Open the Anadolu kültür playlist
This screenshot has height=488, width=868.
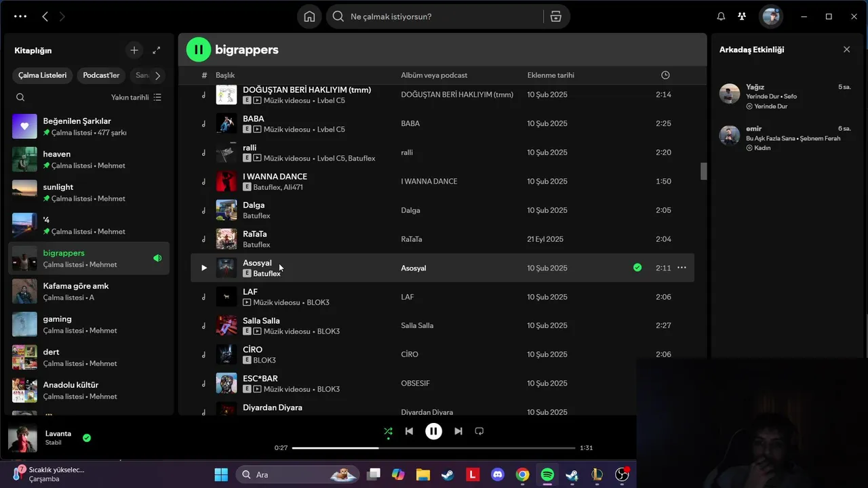point(89,390)
